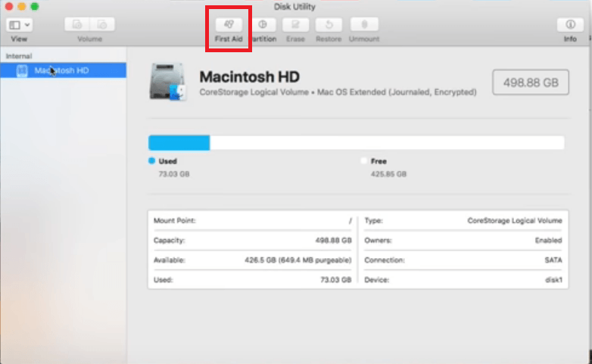
Task: Click the blue used portion of storage bar
Action: pyautogui.click(x=179, y=143)
